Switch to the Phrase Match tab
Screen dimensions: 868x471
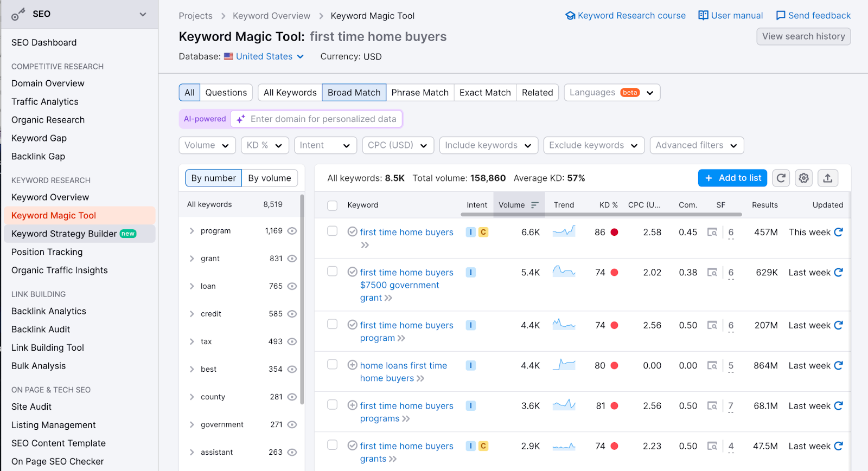click(x=419, y=93)
